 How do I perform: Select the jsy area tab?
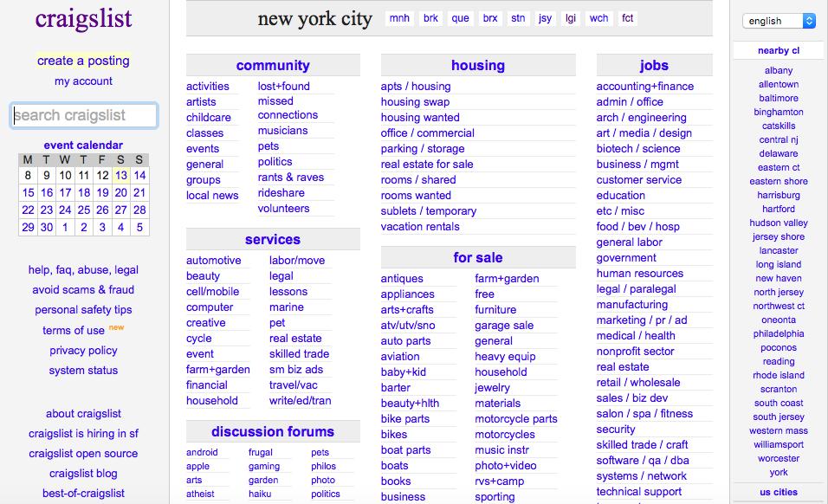[x=545, y=18]
